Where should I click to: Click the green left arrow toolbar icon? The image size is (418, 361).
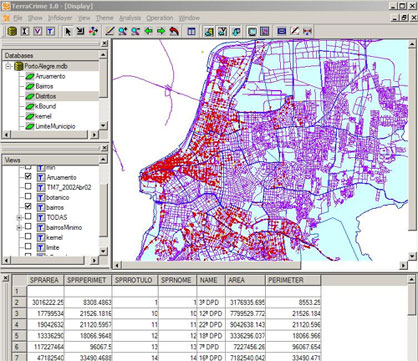(148, 31)
